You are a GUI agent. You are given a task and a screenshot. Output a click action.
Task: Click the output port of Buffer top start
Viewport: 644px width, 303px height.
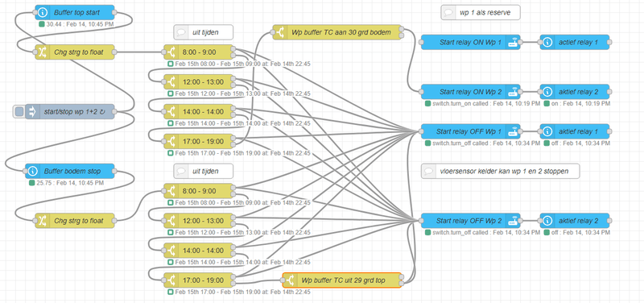coord(114,13)
